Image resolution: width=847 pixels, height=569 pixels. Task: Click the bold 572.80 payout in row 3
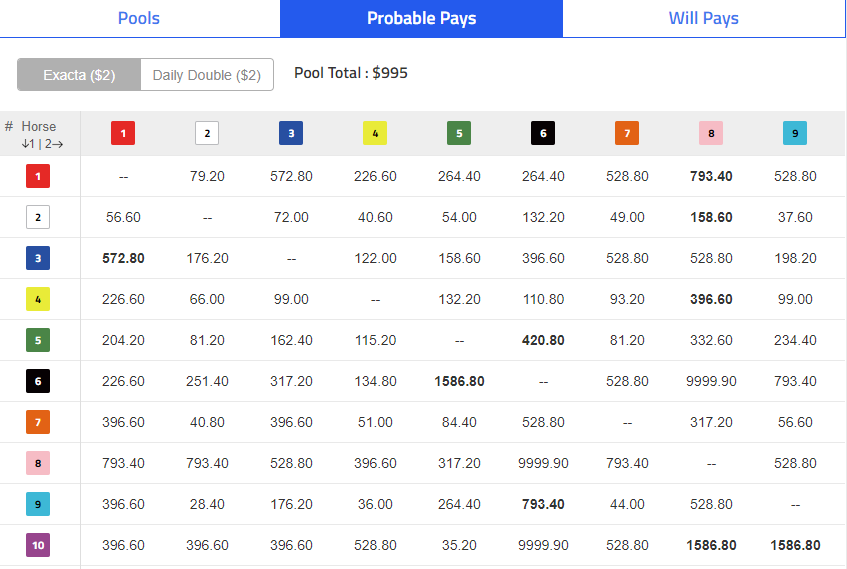123,258
